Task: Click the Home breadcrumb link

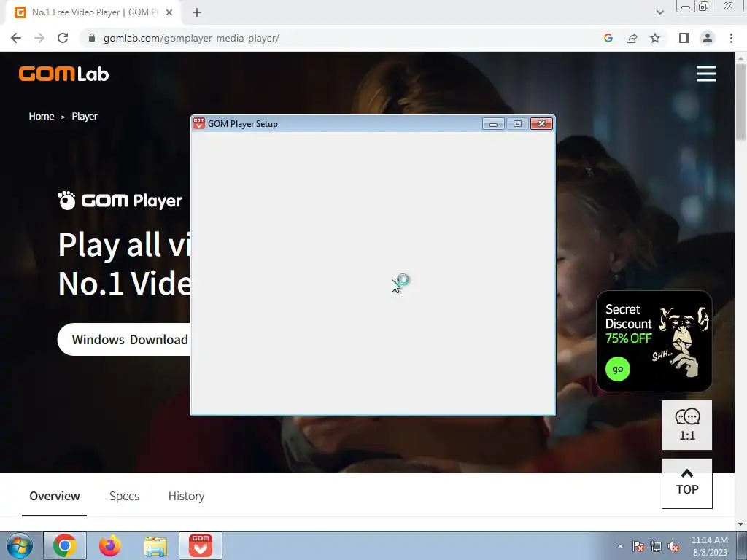Action: (x=42, y=116)
